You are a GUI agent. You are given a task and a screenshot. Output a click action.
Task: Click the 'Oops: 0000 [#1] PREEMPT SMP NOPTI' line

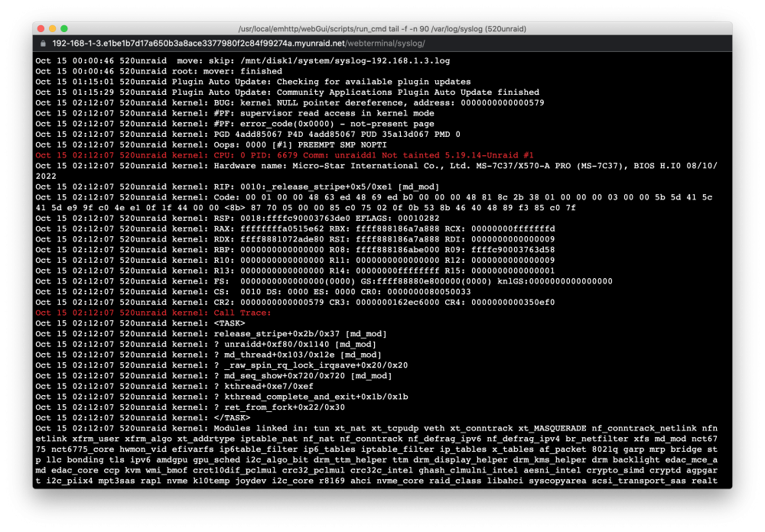pyautogui.click(x=211, y=144)
